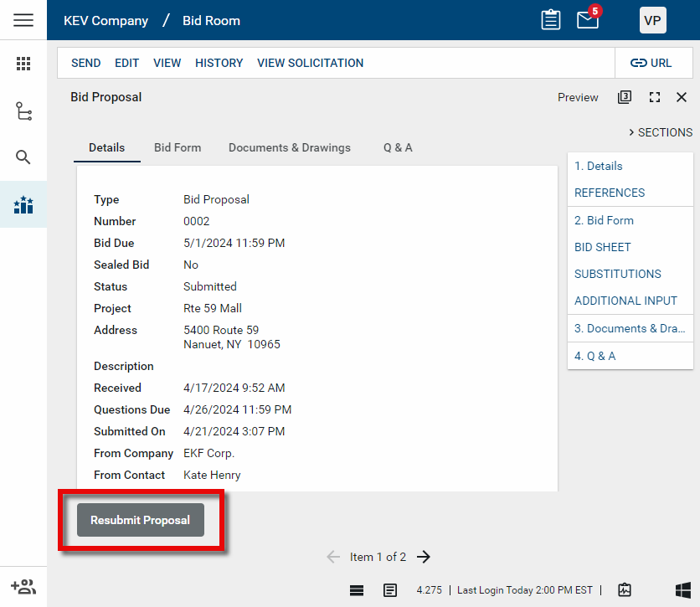Open search from the sidebar magnifier
Screen dimensions: 700x607
(x=23, y=157)
